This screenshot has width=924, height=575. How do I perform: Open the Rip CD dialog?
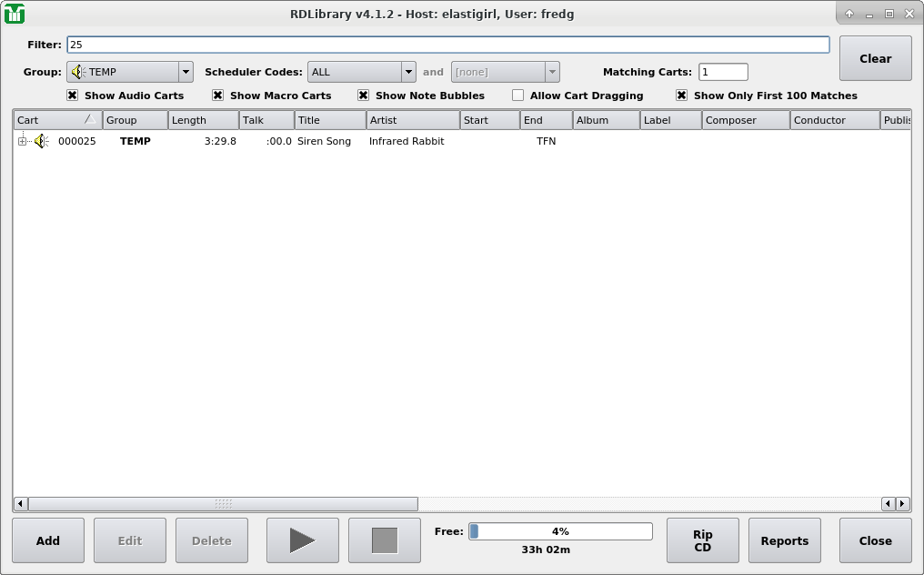coord(702,540)
